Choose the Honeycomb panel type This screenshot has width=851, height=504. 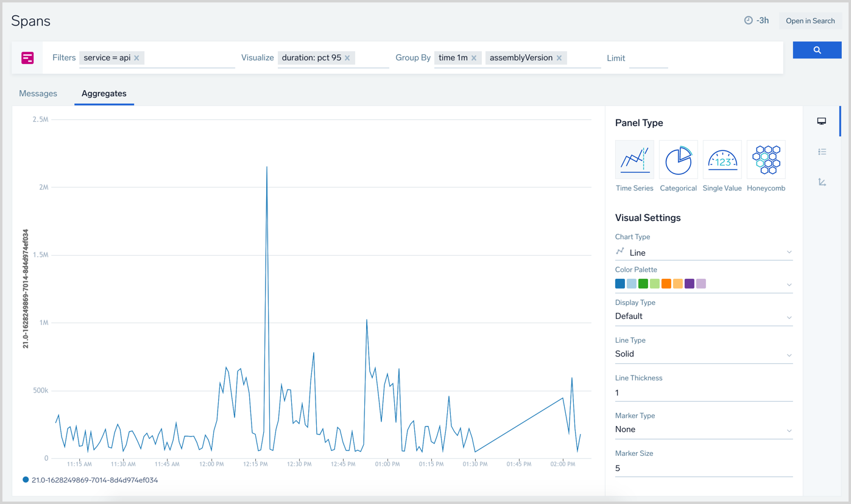766,160
